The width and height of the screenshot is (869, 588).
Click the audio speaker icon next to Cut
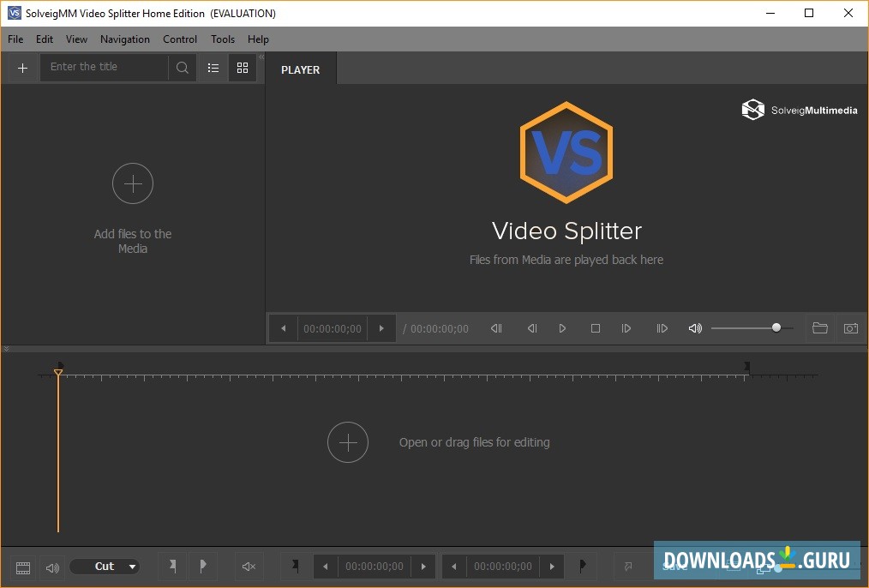(x=51, y=567)
